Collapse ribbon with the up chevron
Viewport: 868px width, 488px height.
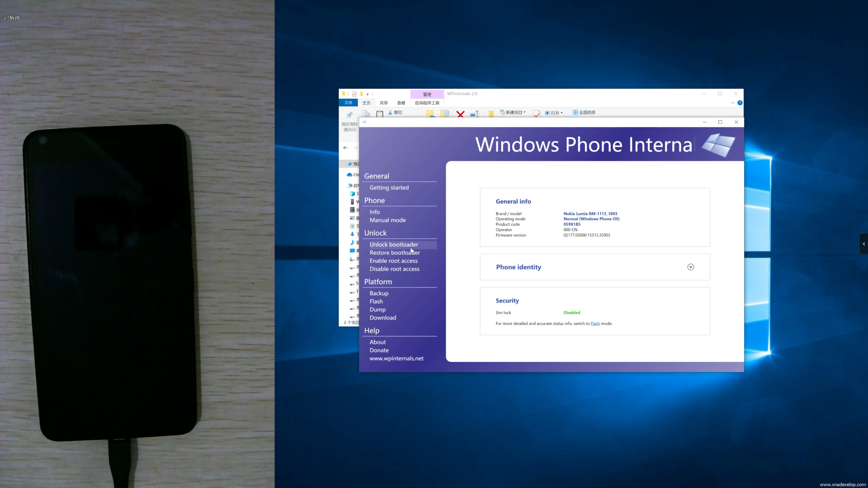click(733, 103)
